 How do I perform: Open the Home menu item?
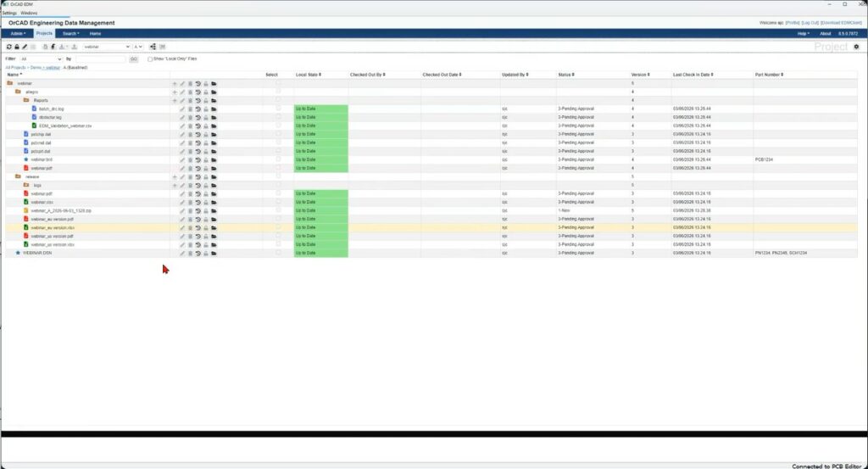95,34
